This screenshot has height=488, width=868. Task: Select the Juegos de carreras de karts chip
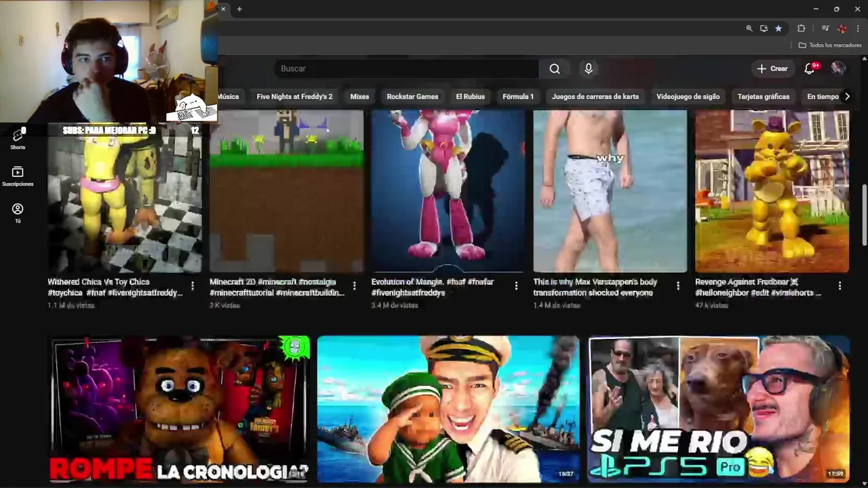(x=595, y=96)
